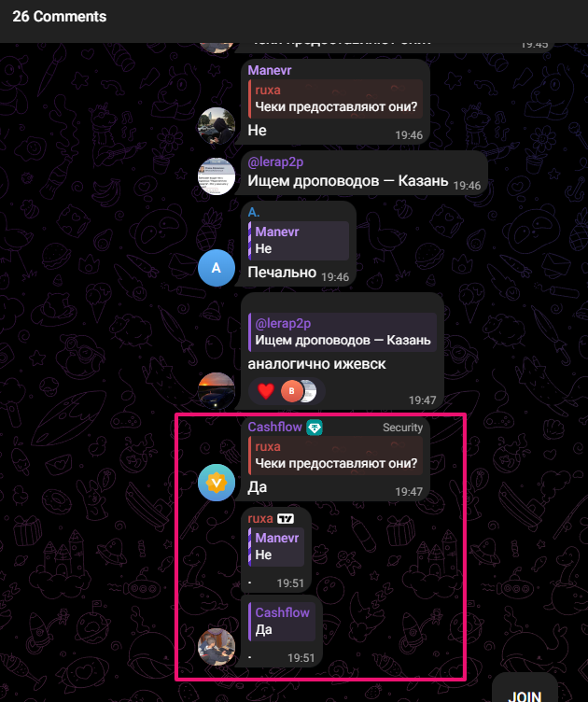
Task: Click Cashflow's teal diamond premium badge
Action: [x=315, y=428]
